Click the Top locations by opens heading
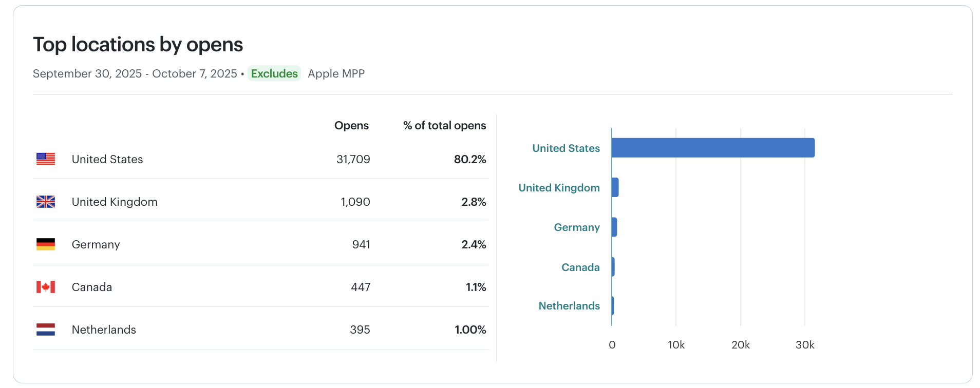The height and width of the screenshot is (388, 980). [138, 45]
